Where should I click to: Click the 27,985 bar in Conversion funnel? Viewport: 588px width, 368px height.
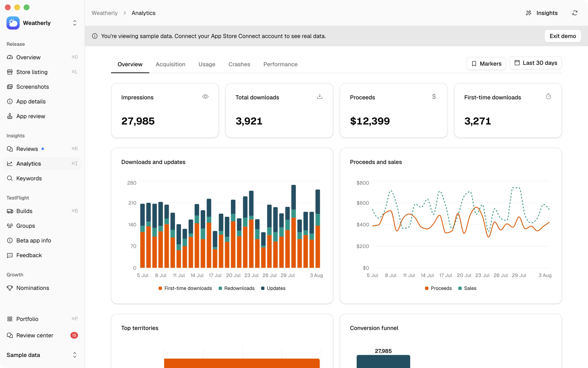tap(383, 361)
